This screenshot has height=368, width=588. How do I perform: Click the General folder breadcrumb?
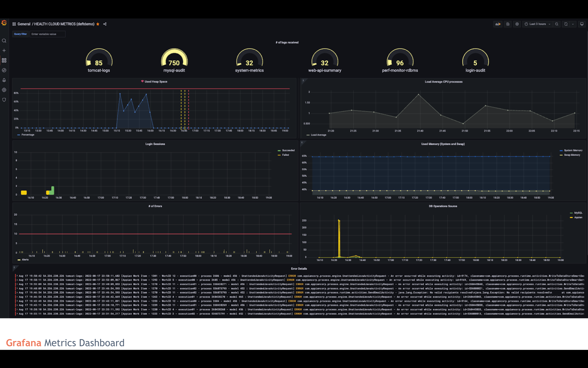tap(24, 24)
